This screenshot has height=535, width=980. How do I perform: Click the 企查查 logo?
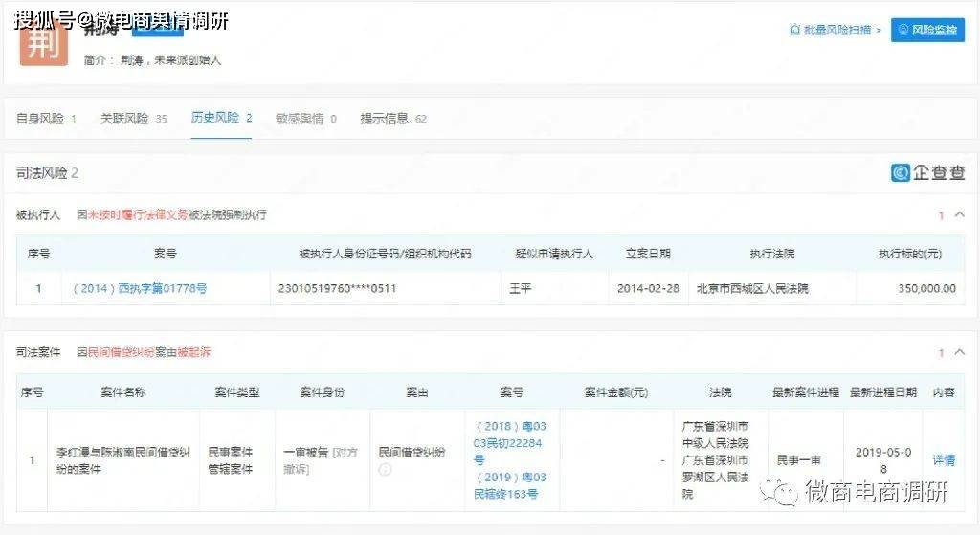[x=928, y=172]
